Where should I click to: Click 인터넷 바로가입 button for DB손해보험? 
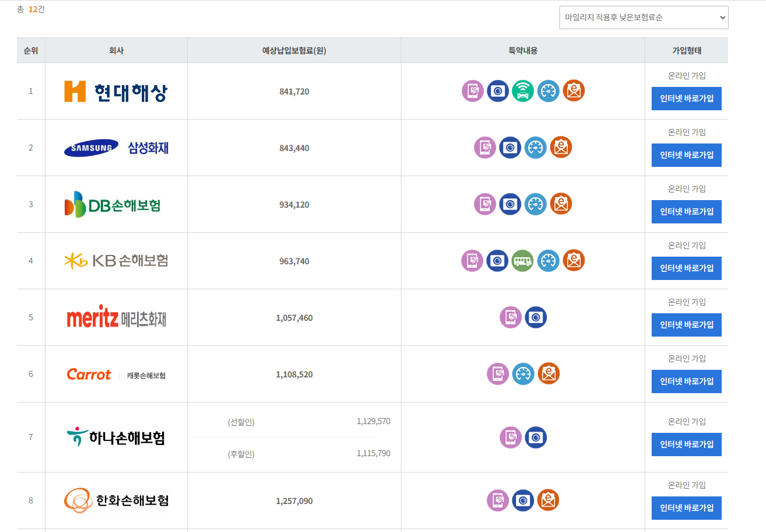coord(687,212)
